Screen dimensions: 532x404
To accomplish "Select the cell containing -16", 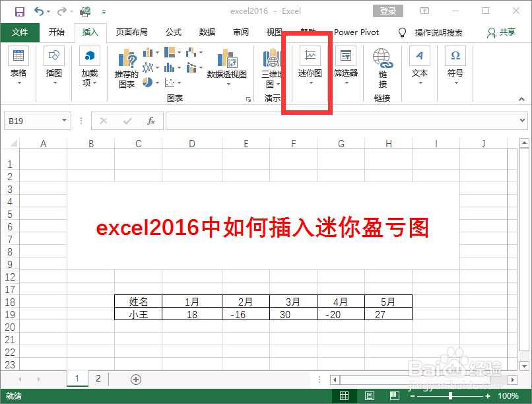I will pyautogui.click(x=246, y=314).
